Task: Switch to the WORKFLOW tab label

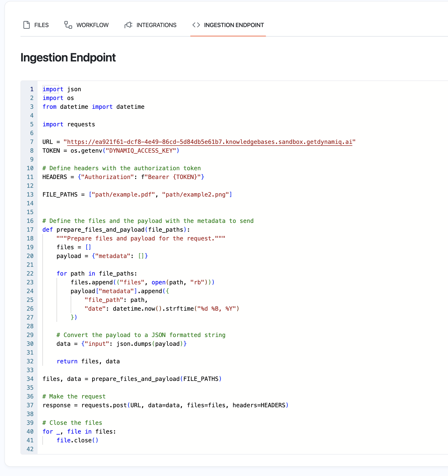Action: coord(92,25)
